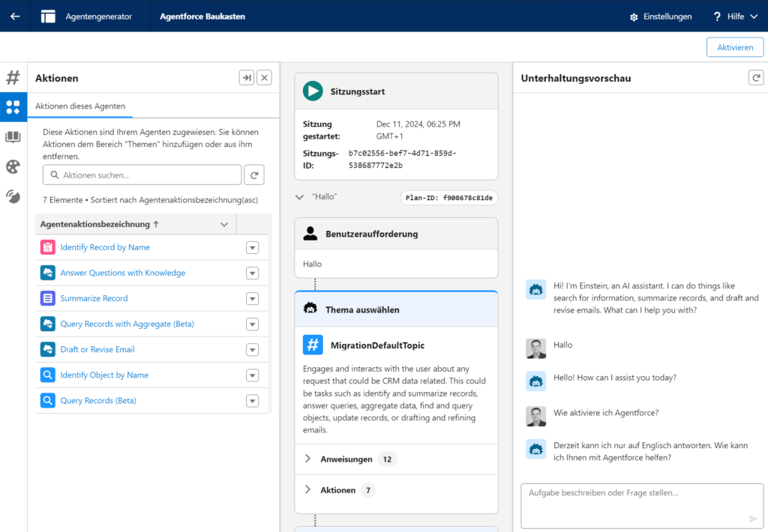Select the Actions grid icon in sidebar
The height and width of the screenshot is (532, 768).
(13, 107)
